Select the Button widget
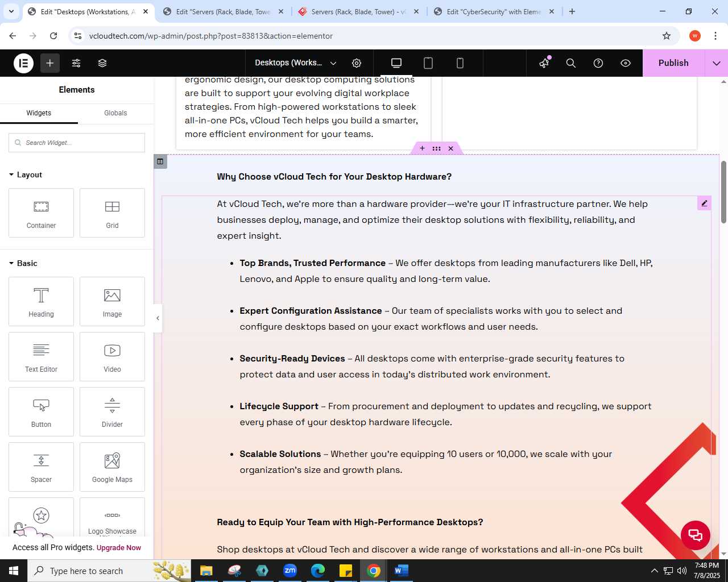Image resolution: width=728 pixels, height=582 pixels. (41, 412)
